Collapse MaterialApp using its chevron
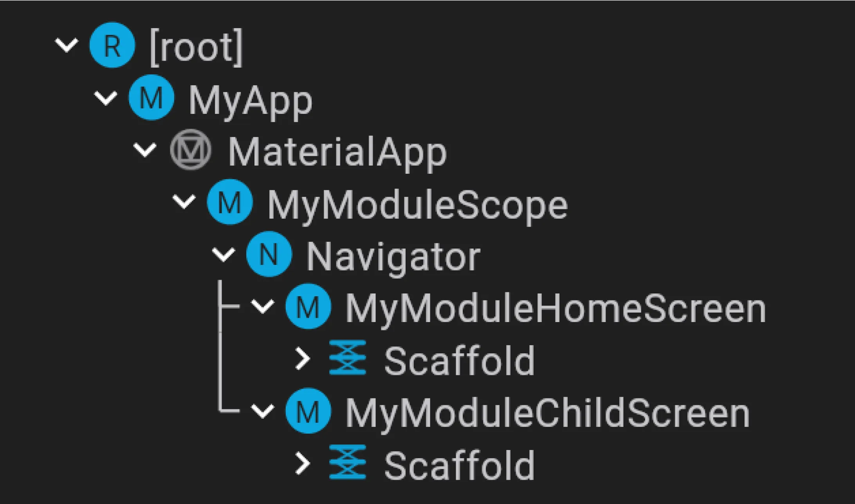This screenshot has height=504, width=855. (145, 150)
